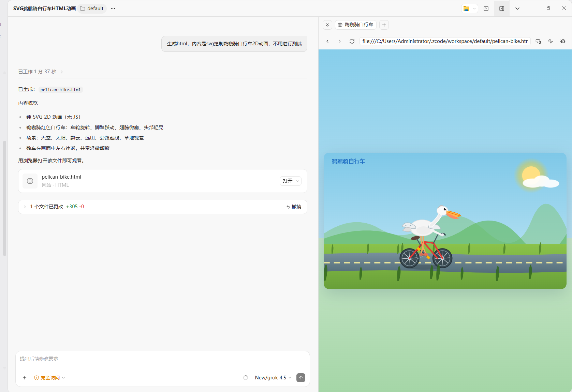Screen dimensions: 572x392
Task: Undo changes with 撤销 button
Action: [x=294, y=207]
